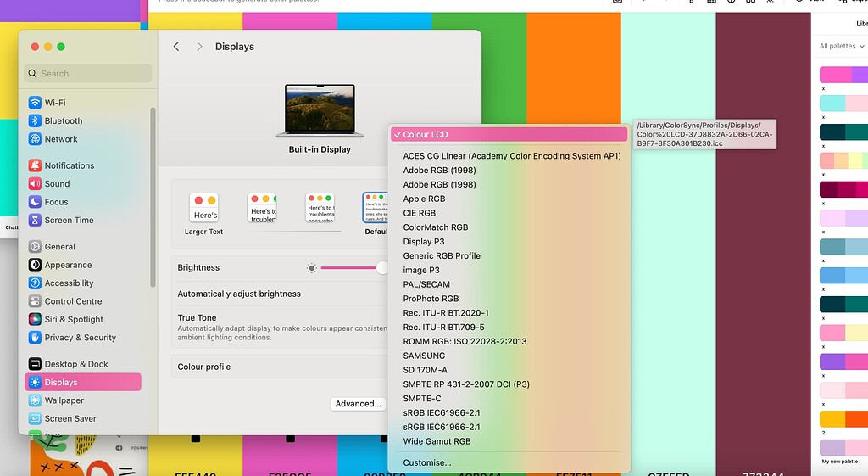Open the Appearance icon in sidebar

(35, 265)
